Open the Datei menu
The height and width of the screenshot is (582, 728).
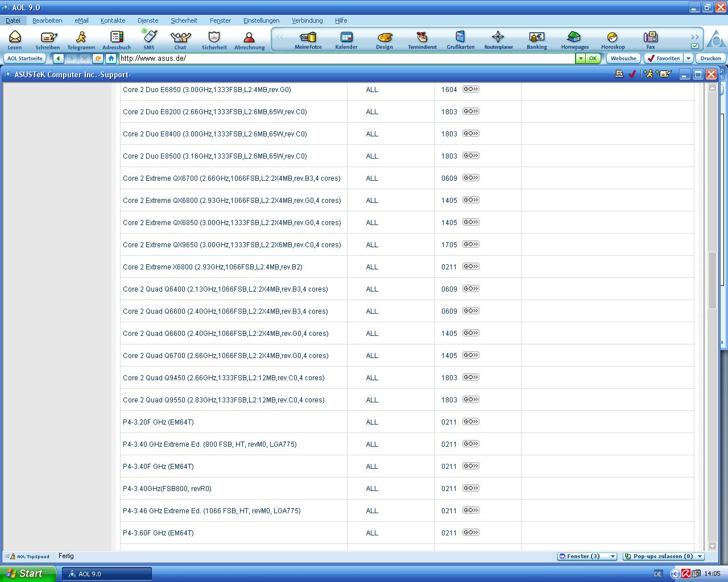point(13,20)
